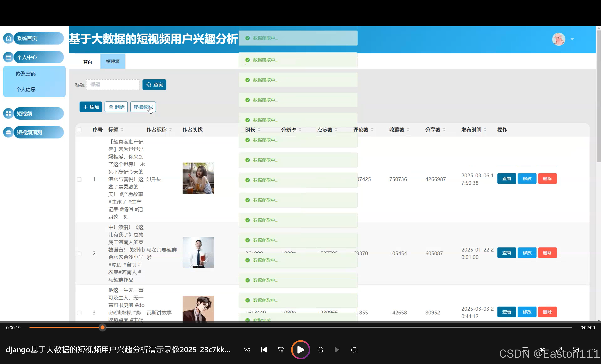This screenshot has height=364, width=601.
Task: Open the 短视频预测 sidebar menu item
Action: click(39, 132)
